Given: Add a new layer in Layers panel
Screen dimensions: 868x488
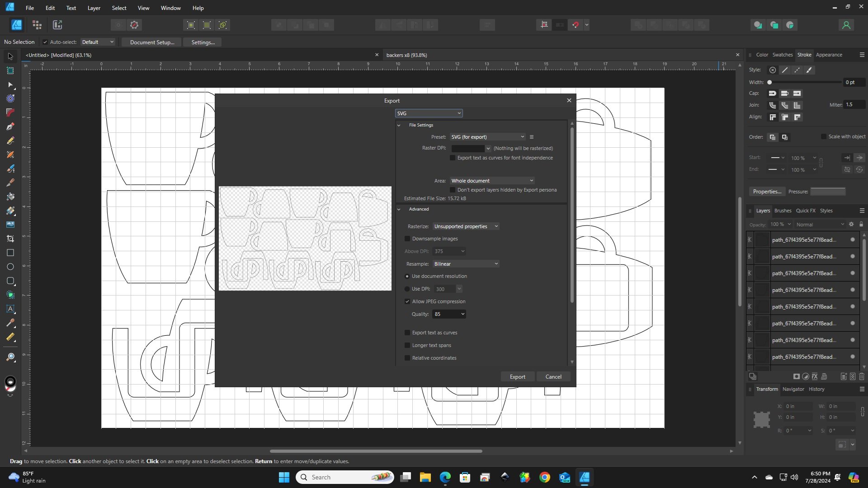Looking at the screenshot, I should [x=843, y=376].
